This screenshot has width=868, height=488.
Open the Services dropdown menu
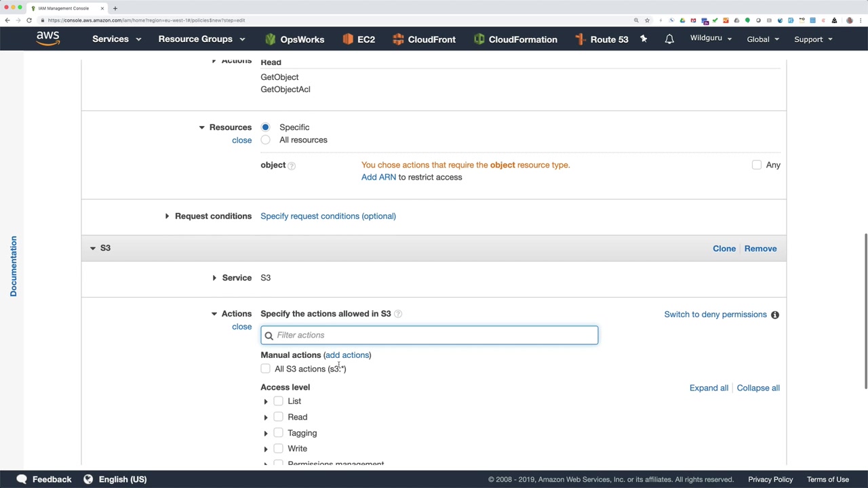tap(117, 39)
